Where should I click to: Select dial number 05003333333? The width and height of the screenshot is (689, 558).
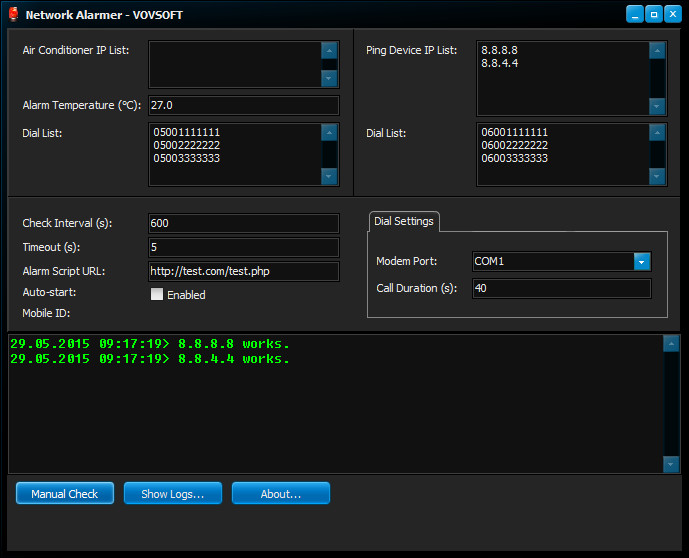click(186, 158)
